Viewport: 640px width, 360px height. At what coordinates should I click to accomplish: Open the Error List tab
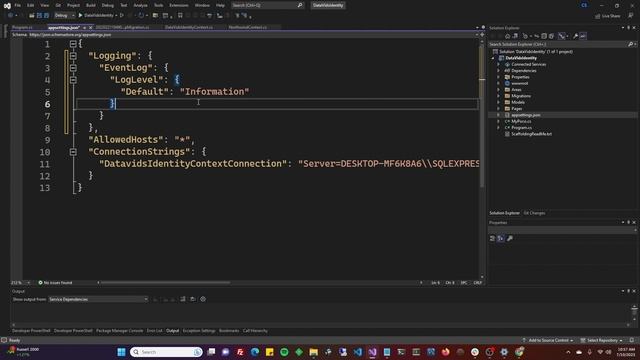[x=155, y=331]
